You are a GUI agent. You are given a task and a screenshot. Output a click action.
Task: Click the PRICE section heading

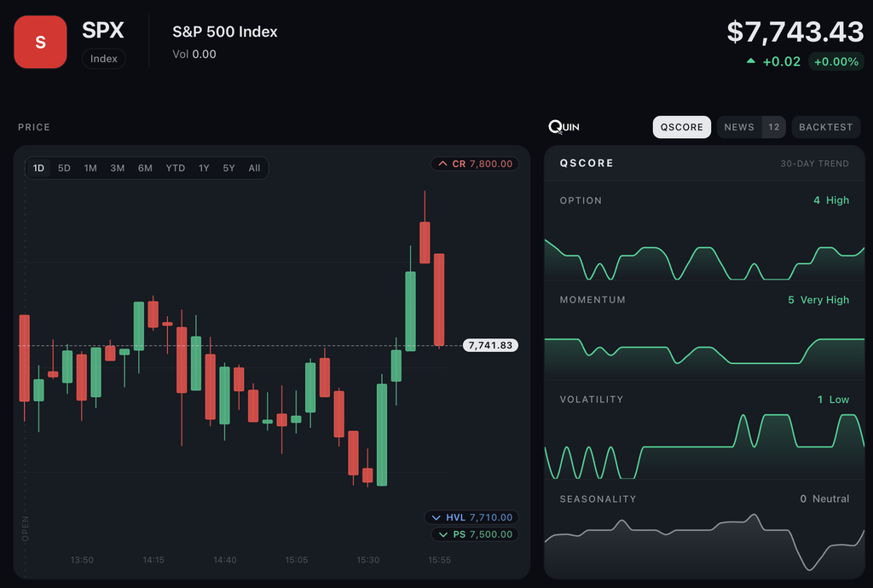tap(34, 127)
